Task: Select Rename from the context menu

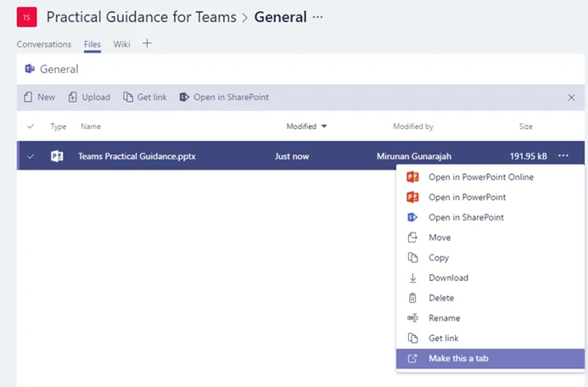Action: [x=490, y=318]
